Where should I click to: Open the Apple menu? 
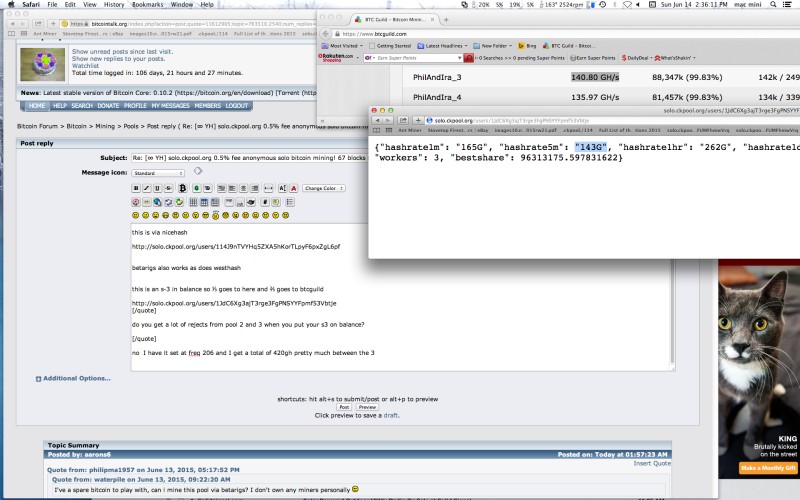point(11,4)
